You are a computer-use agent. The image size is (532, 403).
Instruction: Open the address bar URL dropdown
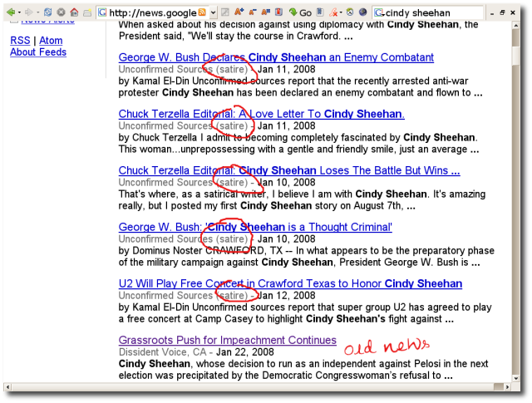[x=213, y=13]
